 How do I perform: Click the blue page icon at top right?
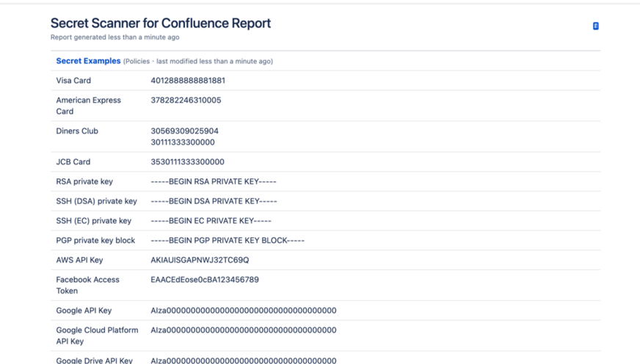595,26
